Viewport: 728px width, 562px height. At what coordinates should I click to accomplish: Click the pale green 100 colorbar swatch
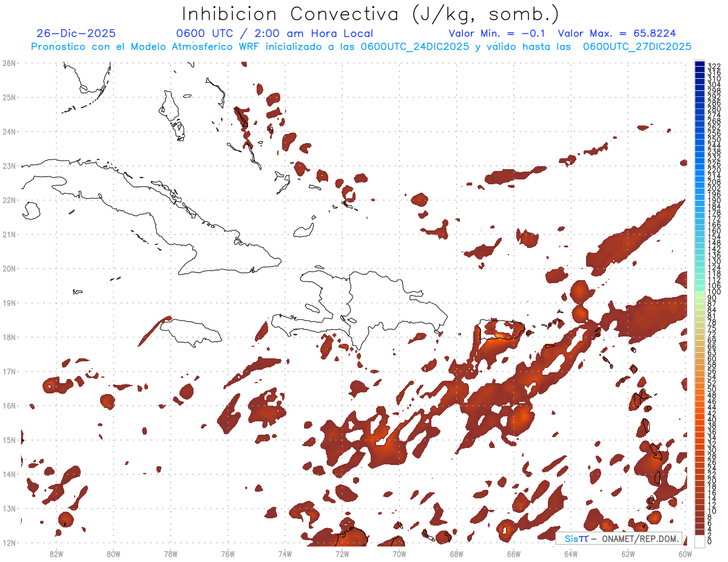coord(700,295)
